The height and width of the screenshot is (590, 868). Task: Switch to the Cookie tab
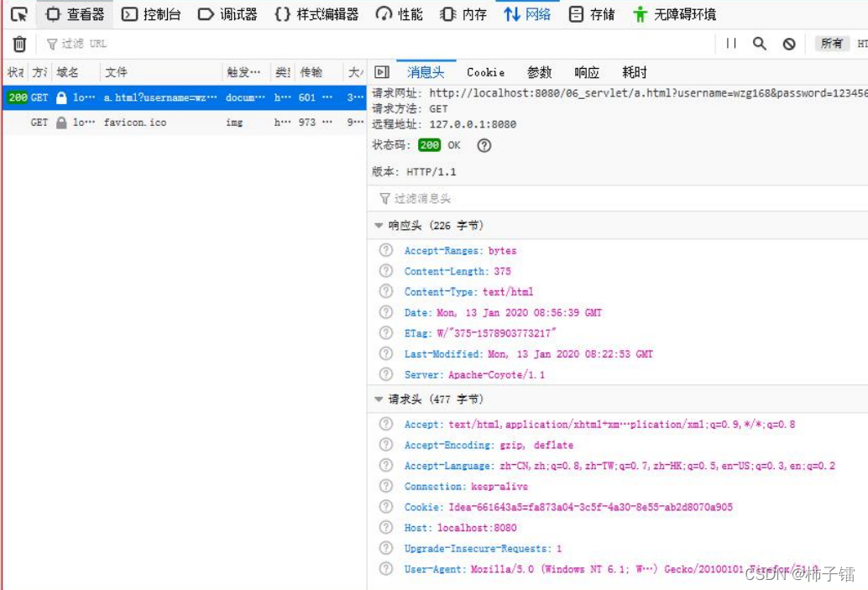486,72
